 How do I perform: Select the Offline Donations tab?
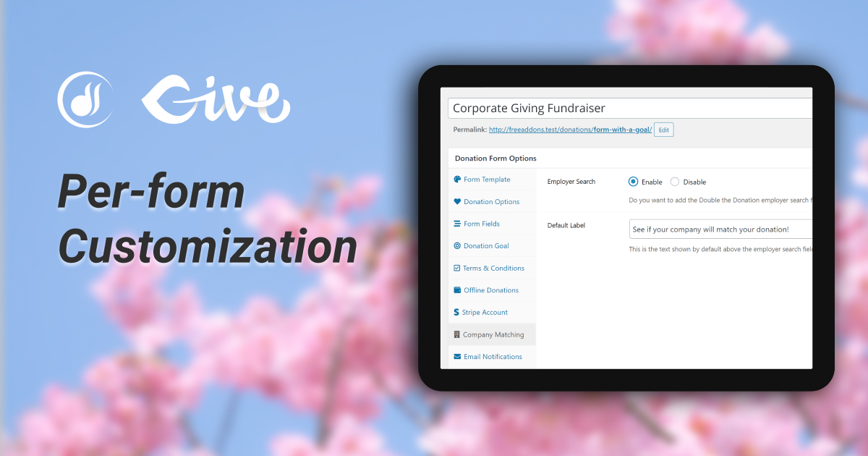tap(493, 290)
